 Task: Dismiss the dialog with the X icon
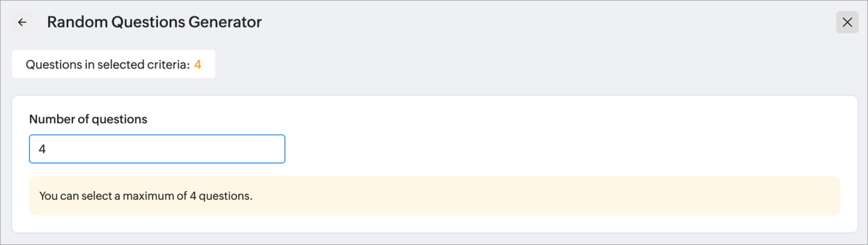(847, 22)
